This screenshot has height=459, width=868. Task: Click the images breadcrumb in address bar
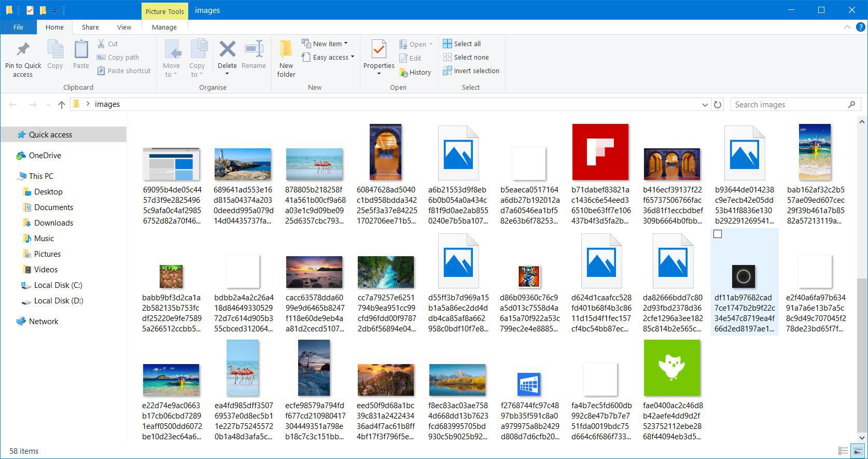click(107, 104)
